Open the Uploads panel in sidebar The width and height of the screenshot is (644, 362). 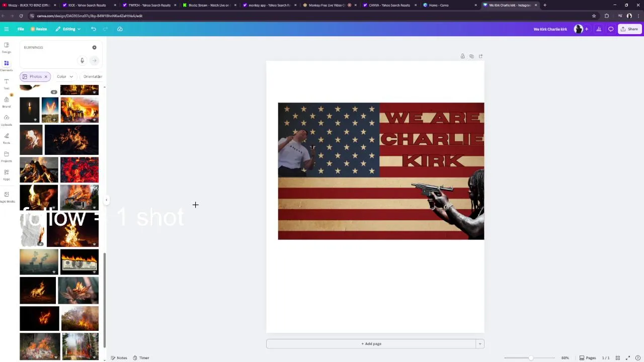(x=7, y=120)
